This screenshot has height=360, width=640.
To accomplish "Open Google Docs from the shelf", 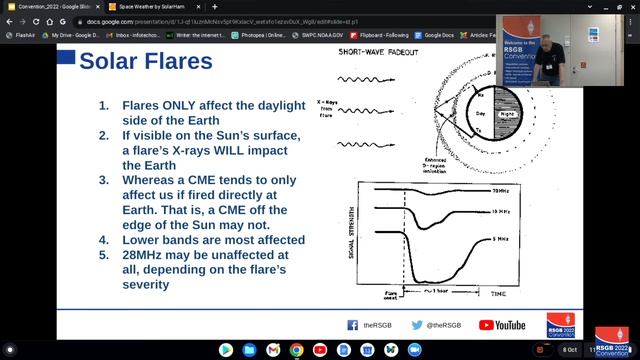I will pyautogui.click(x=344, y=350).
